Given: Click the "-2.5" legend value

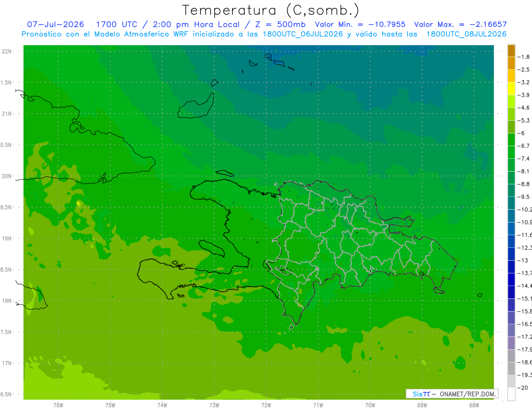Looking at the screenshot, I should click(x=524, y=70).
